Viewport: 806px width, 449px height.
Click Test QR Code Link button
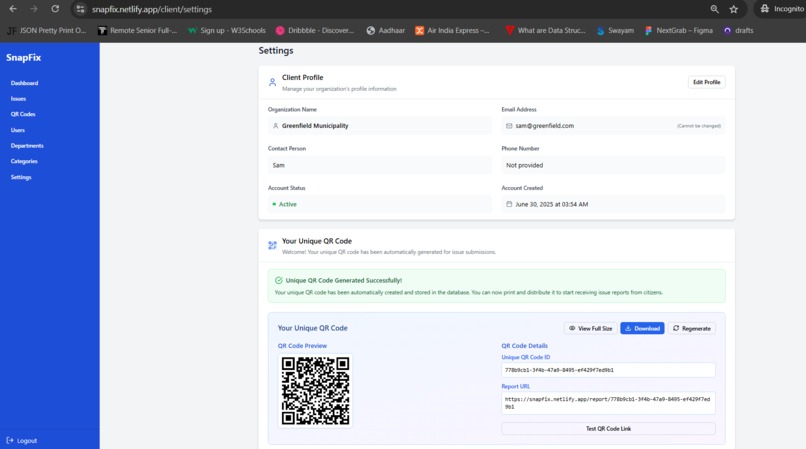tap(608, 428)
